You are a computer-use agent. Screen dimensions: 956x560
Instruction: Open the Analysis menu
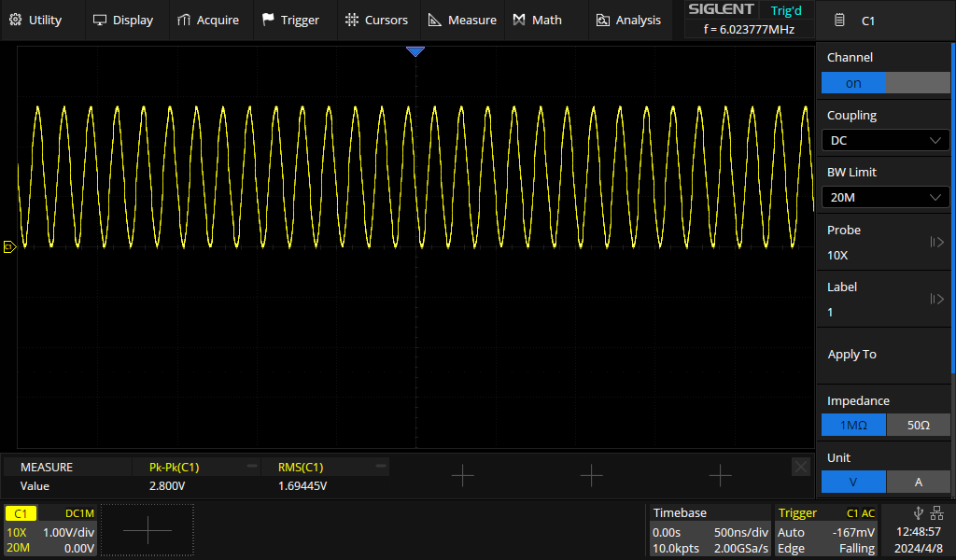click(x=628, y=20)
